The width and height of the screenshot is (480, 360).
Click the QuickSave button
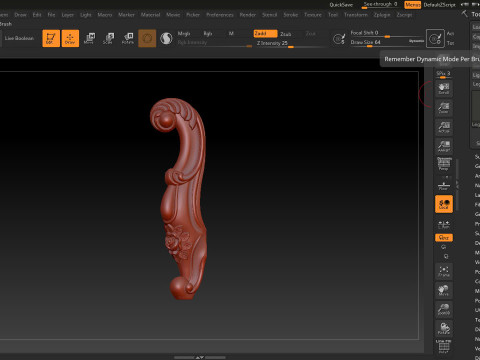tap(341, 5)
